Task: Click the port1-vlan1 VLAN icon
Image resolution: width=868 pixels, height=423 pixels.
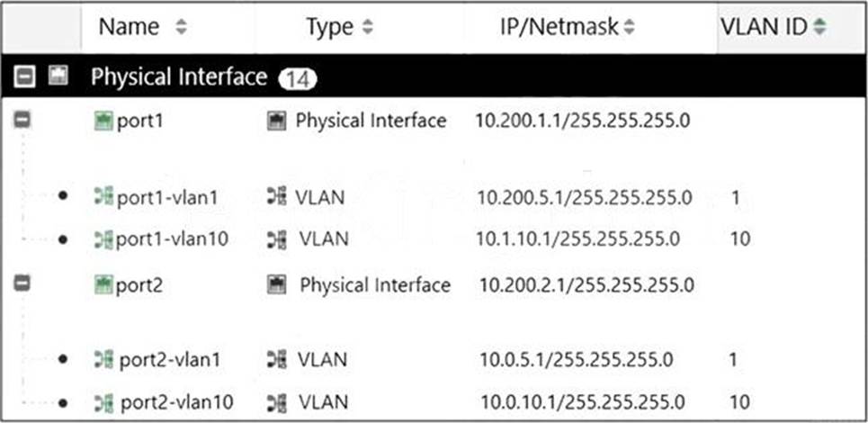Action: (103, 197)
